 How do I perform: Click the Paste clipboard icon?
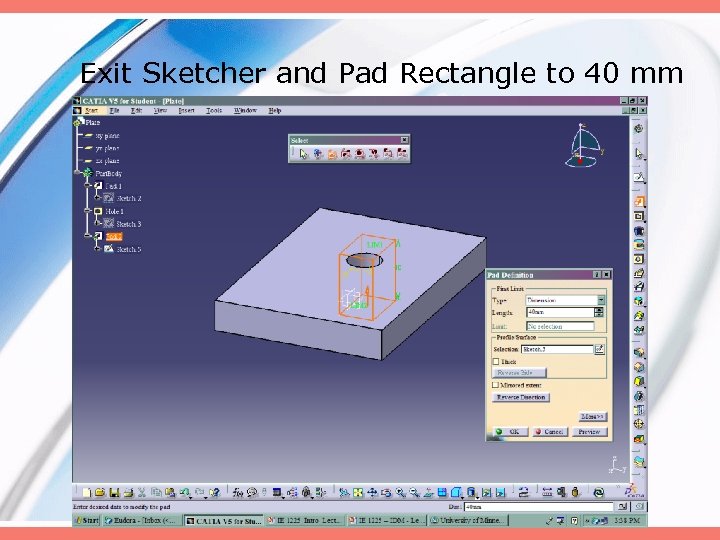[170, 493]
